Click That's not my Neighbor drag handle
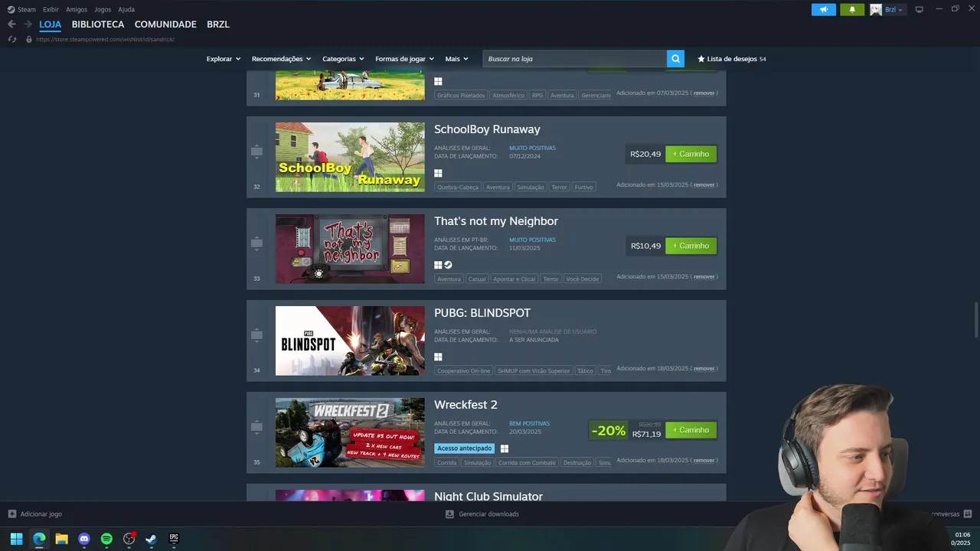Viewport: 980px width, 551px height. pos(256,243)
